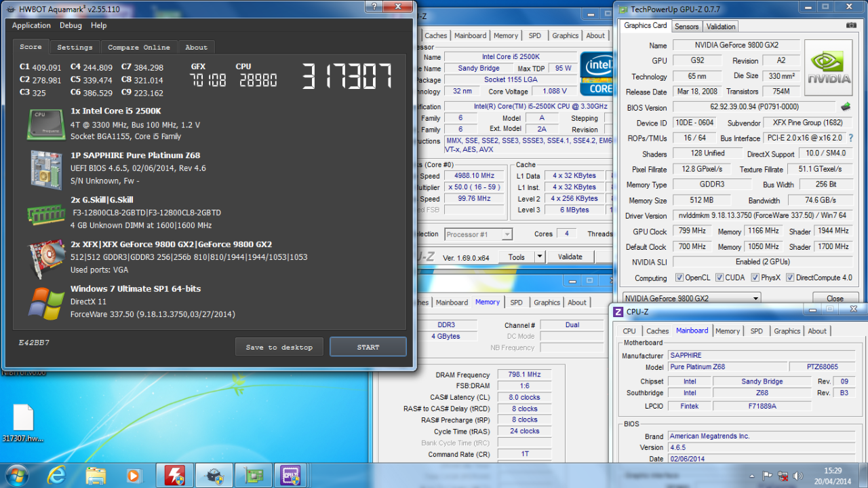Click the Close button in GPU-Z
The width and height of the screenshot is (868, 488).
click(835, 298)
